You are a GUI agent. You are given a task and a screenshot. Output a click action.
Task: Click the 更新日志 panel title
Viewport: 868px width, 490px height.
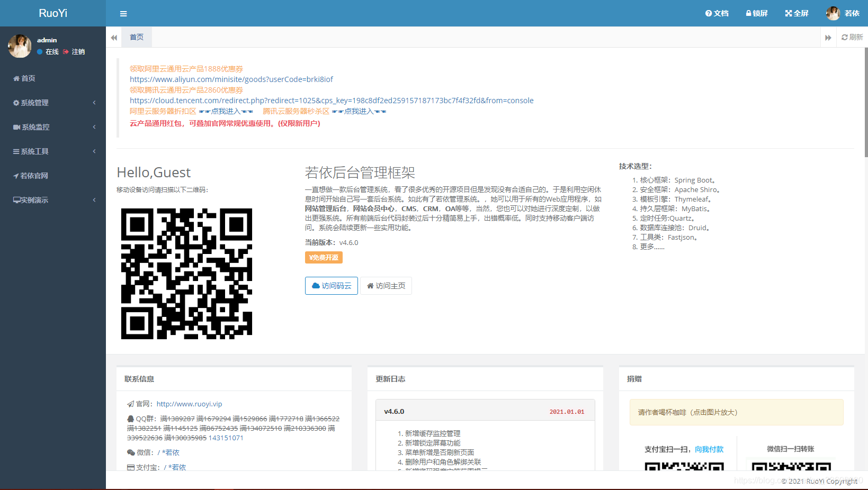pos(390,379)
